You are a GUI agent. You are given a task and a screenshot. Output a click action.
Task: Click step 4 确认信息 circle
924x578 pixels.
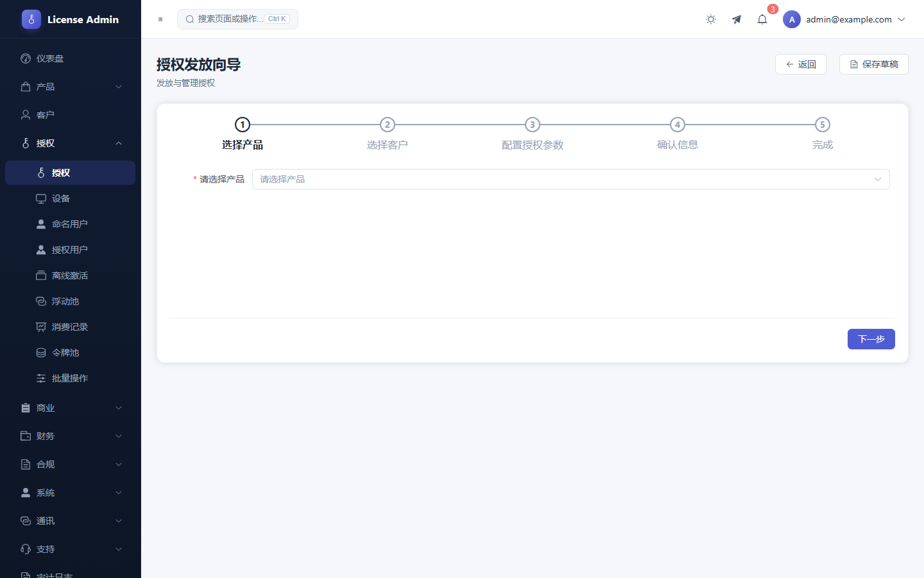(x=678, y=125)
